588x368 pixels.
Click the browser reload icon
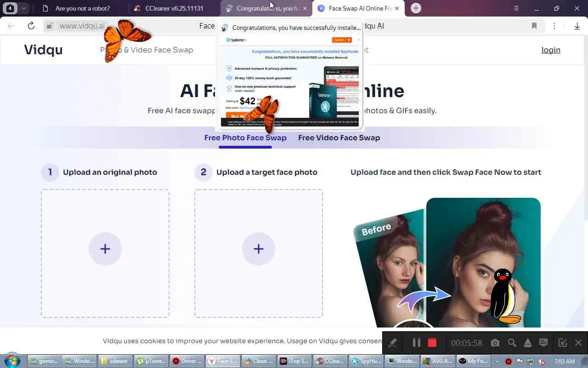click(31, 26)
